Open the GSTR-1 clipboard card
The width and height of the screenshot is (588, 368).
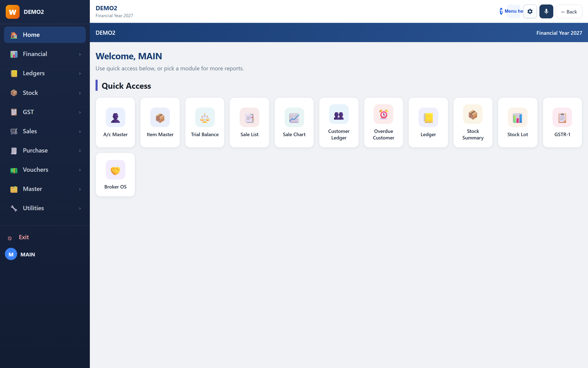[x=562, y=122]
